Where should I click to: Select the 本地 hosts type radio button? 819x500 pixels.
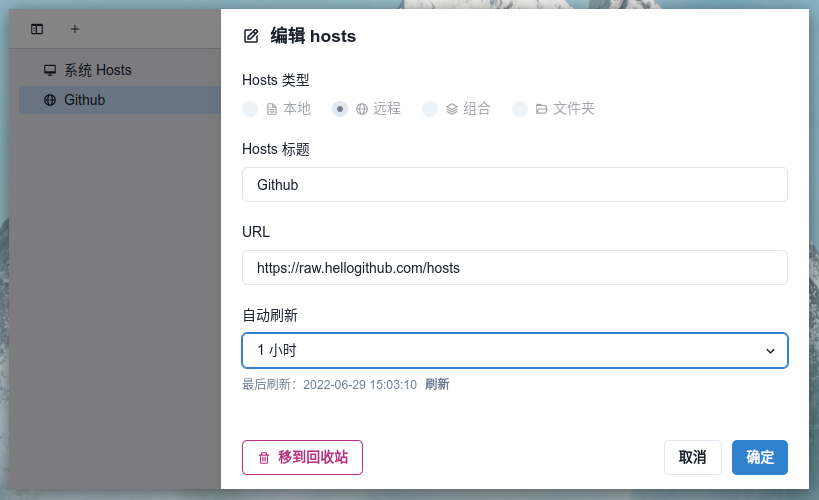pos(250,109)
